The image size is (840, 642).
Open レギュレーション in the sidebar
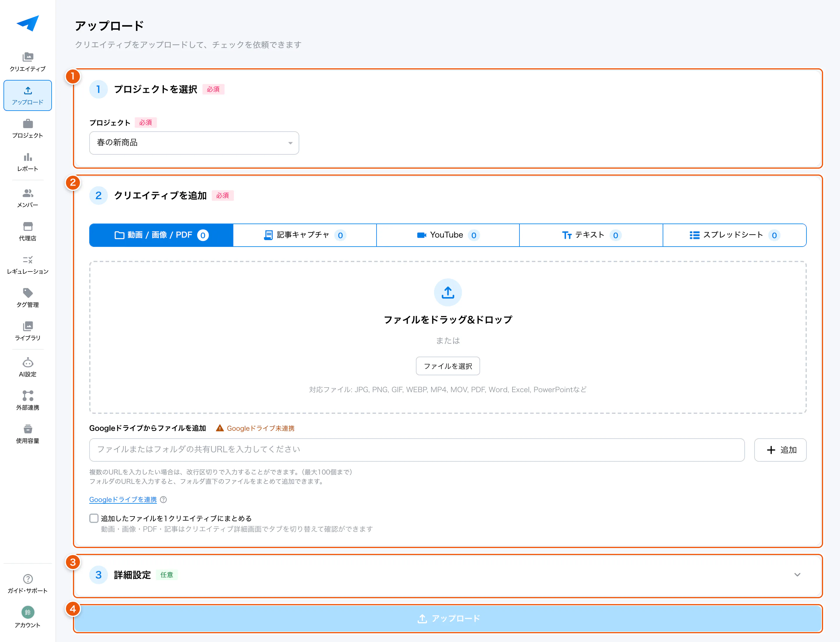tap(27, 264)
